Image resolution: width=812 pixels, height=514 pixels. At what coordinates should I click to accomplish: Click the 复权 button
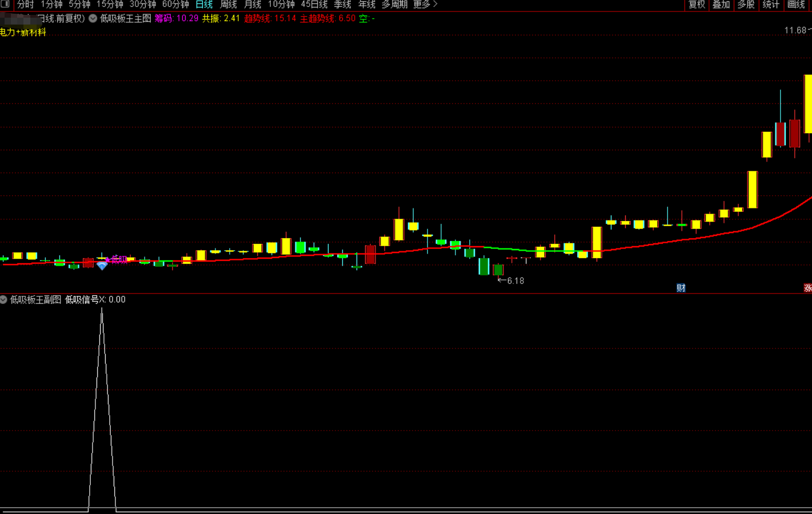697,5
